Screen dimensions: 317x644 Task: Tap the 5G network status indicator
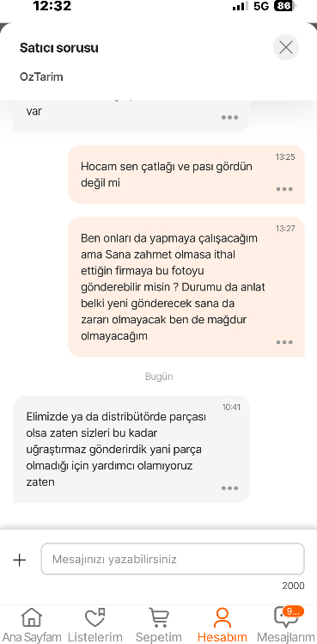click(x=261, y=6)
